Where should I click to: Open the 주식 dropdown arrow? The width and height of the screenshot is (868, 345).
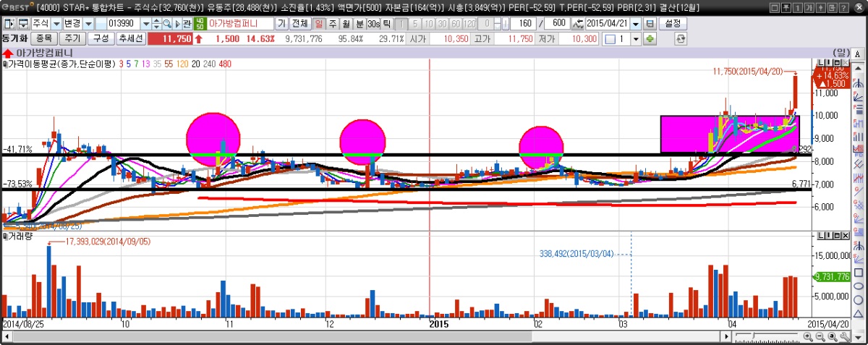pyautogui.click(x=56, y=23)
